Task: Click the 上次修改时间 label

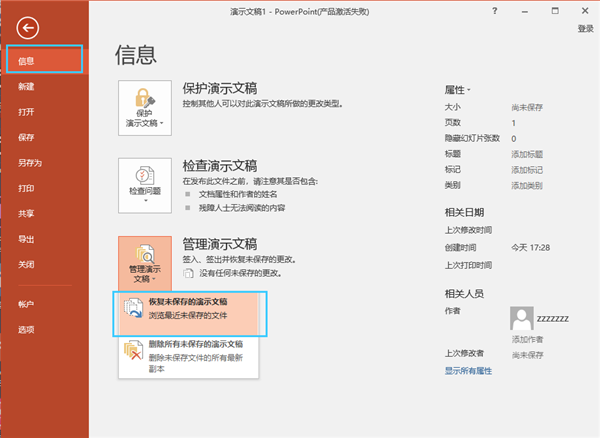Action: 468,230
